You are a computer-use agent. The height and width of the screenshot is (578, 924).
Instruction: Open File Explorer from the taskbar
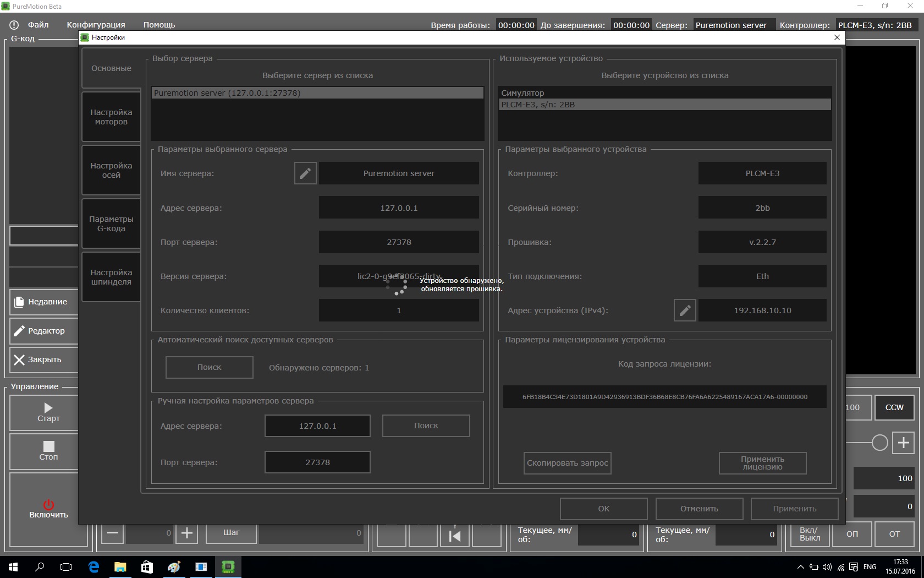[x=120, y=567]
